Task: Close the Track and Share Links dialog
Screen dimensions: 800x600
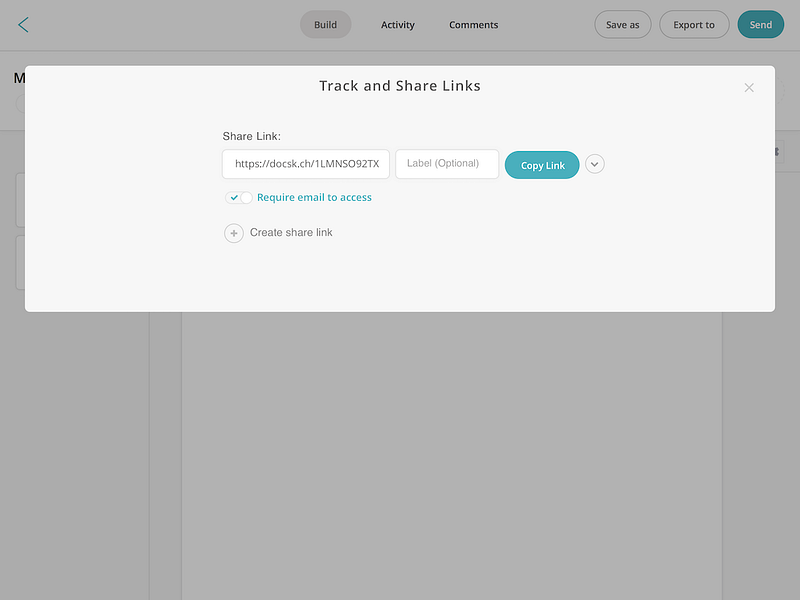Action: (749, 88)
